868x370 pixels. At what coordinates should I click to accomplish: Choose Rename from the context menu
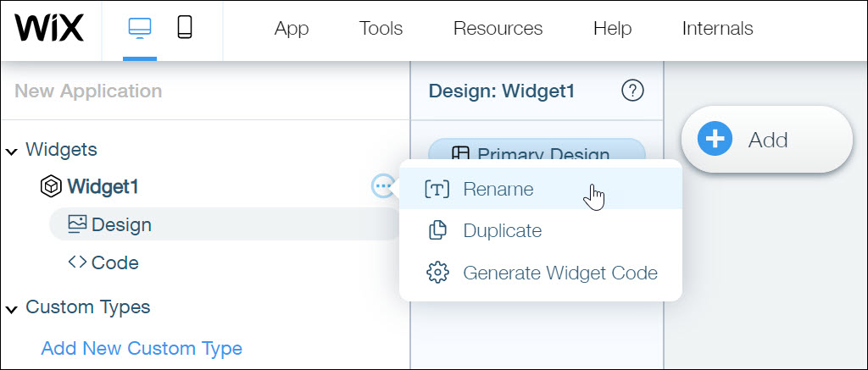[498, 189]
